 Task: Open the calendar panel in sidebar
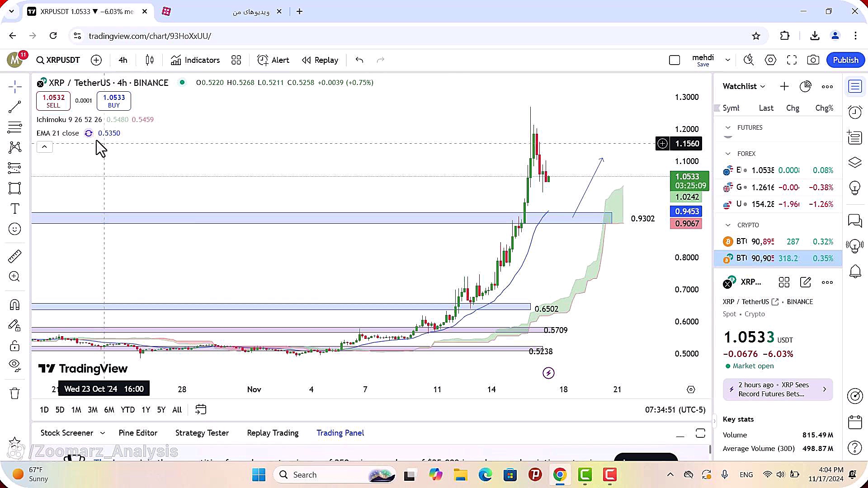coord(855,422)
